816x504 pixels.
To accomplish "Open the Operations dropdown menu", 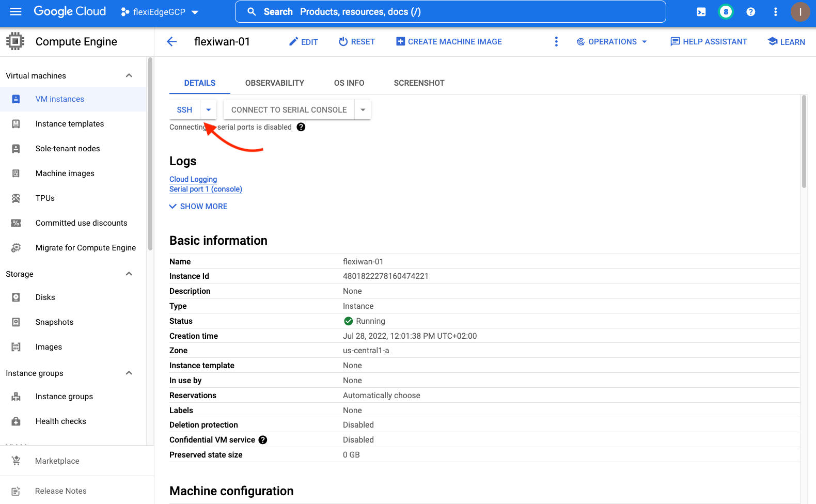I will point(612,42).
